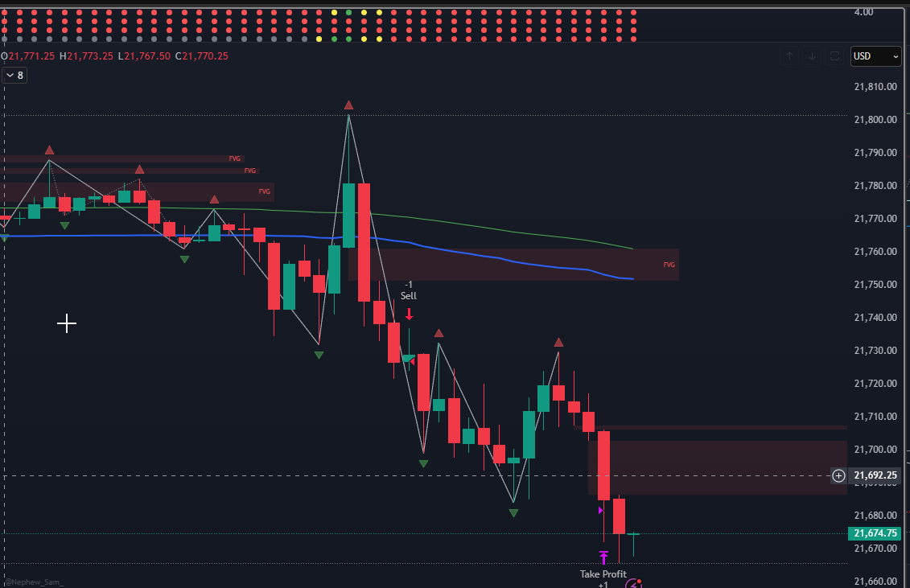910x588 pixels.
Task: Click the upward arrow icon near the ticker
Action: pos(789,56)
